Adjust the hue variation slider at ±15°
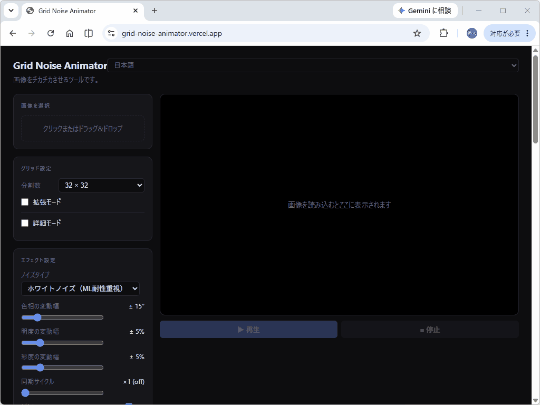540x405 pixels. tap(62, 318)
